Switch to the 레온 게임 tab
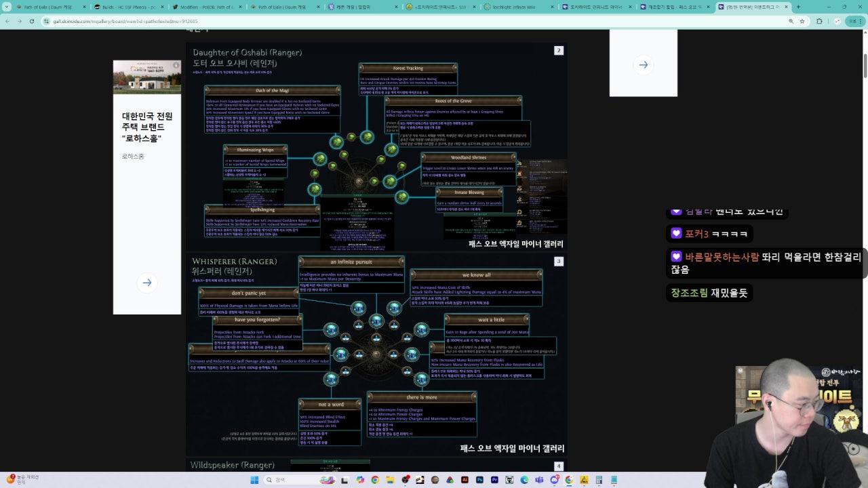Viewport: 868px width, 488px height. [x=364, y=7]
